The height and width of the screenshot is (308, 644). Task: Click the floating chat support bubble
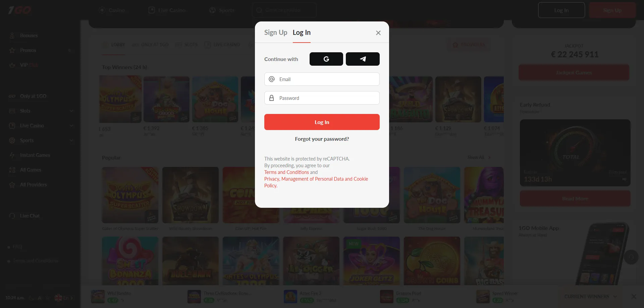[x=631, y=257]
